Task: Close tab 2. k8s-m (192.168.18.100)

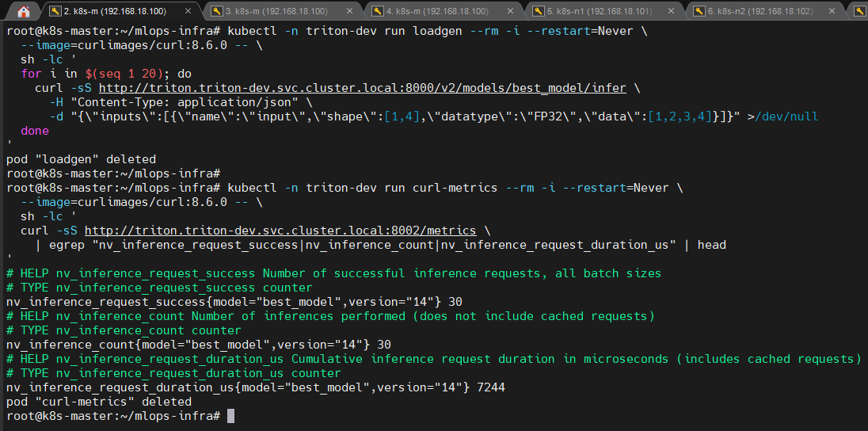Action: tap(188, 11)
